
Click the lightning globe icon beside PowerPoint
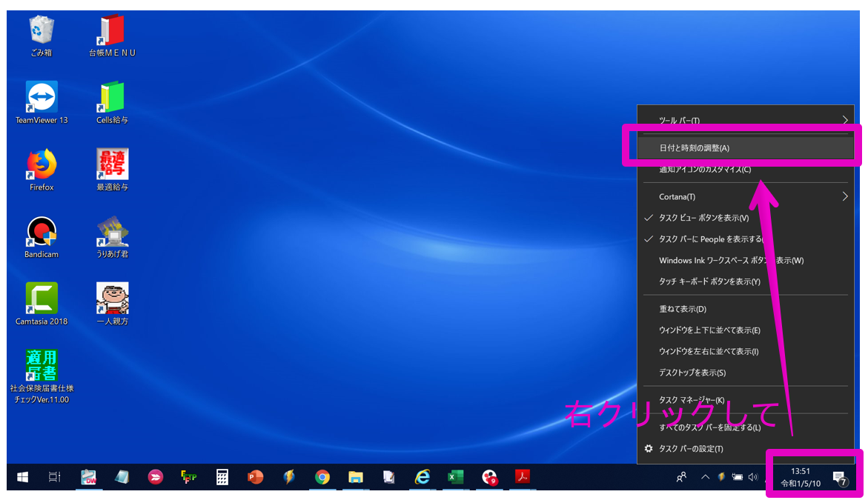289,477
